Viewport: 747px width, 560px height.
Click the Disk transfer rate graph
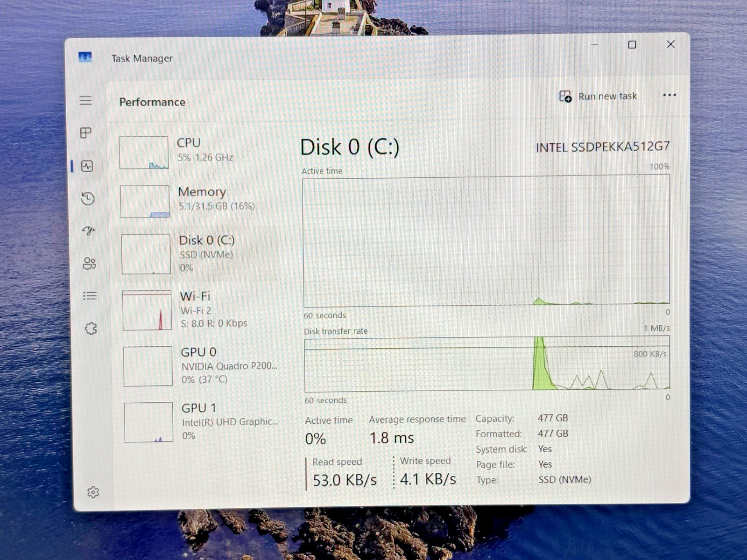point(487,364)
